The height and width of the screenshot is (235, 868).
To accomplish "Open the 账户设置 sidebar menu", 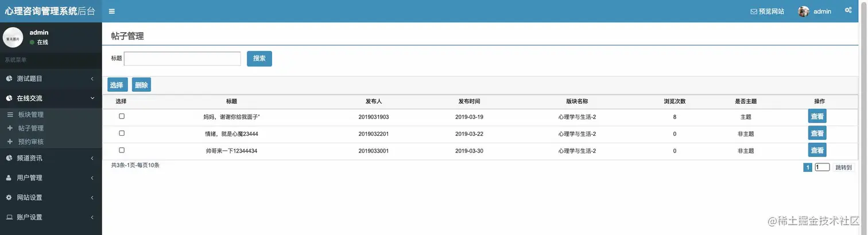I will click(51, 217).
